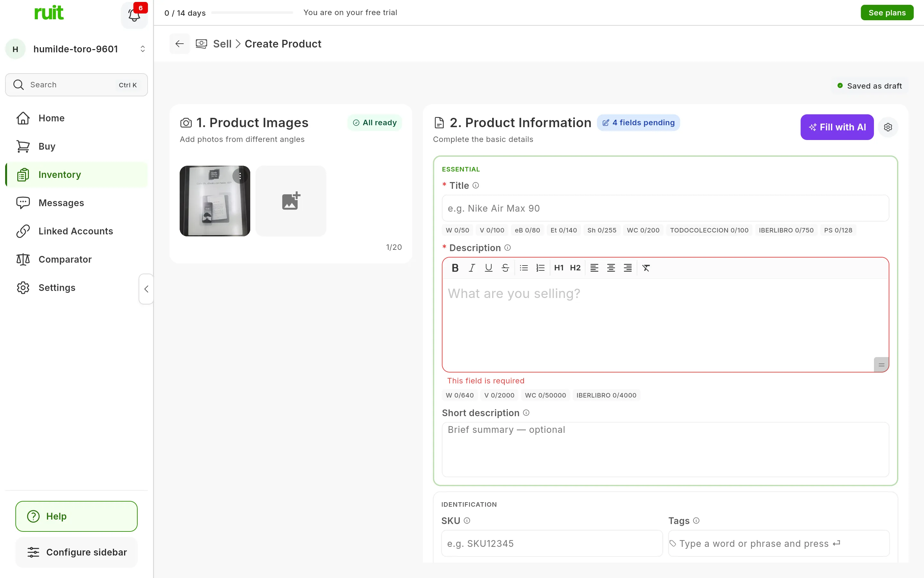Clear text formatting in editor
Screen dimensions: 924x578
point(646,268)
